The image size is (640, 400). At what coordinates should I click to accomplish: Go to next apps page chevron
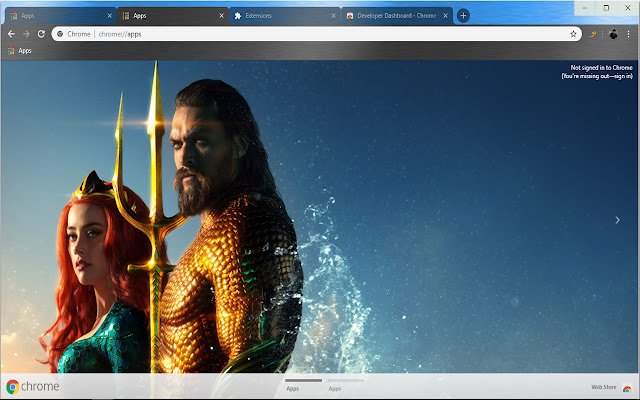pyautogui.click(x=617, y=220)
